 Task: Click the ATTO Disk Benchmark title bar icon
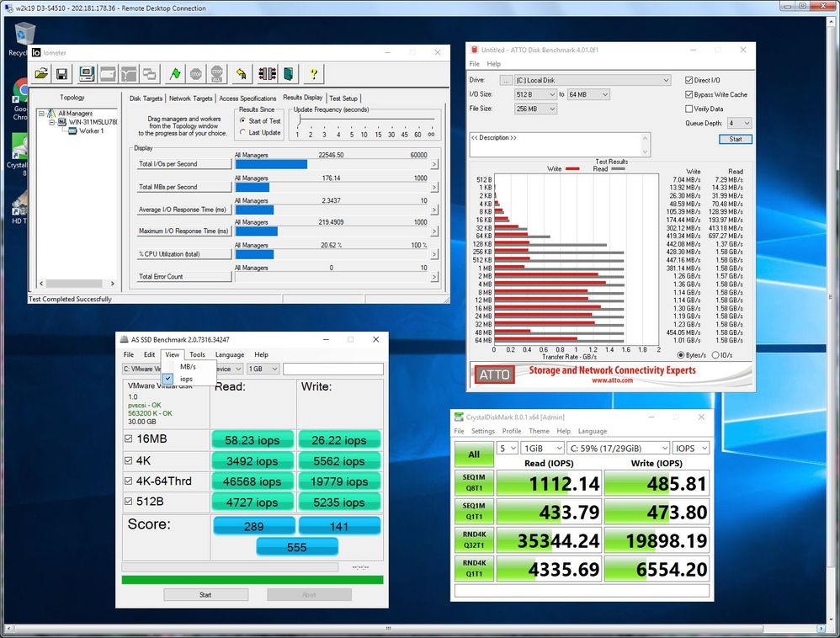point(474,50)
